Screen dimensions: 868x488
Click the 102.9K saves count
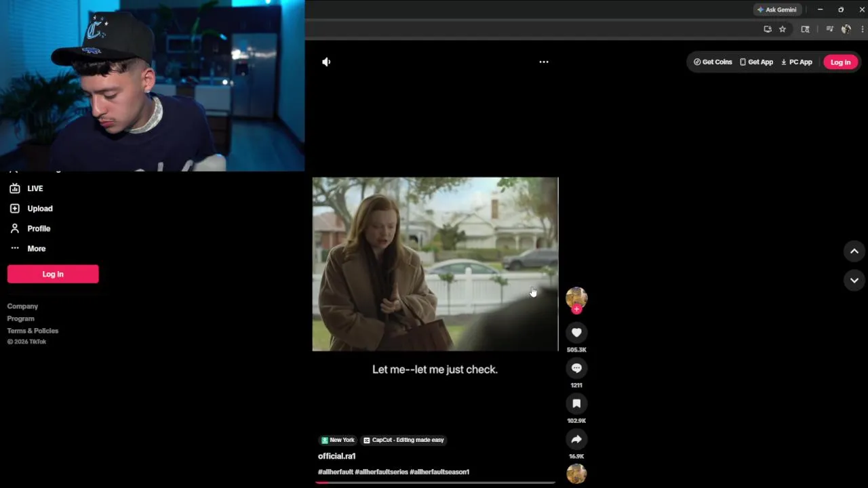tap(576, 421)
